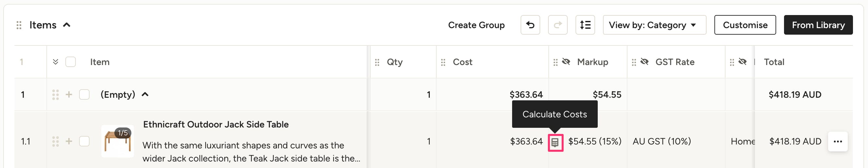Toggle Markup column visibility eye icon
This screenshot has height=168, width=868.
click(x=566, y=62)
